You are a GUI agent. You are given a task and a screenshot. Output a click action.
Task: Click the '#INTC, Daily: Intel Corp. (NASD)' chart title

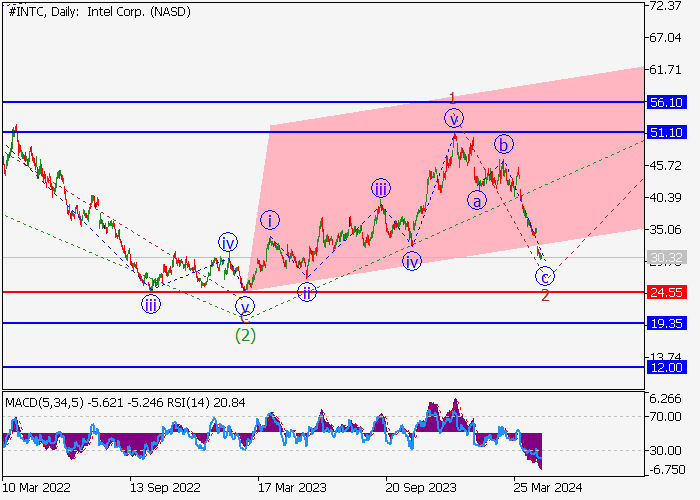100,12
